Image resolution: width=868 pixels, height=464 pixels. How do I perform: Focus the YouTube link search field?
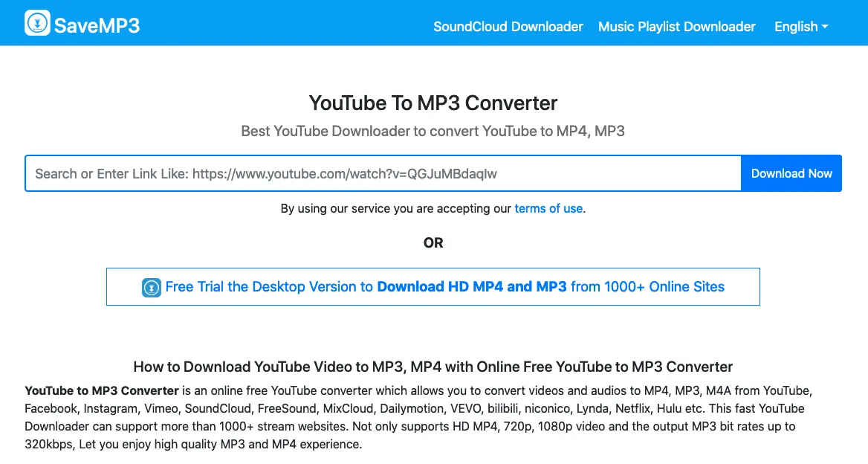pyautogui.click(x=383, y=173)
